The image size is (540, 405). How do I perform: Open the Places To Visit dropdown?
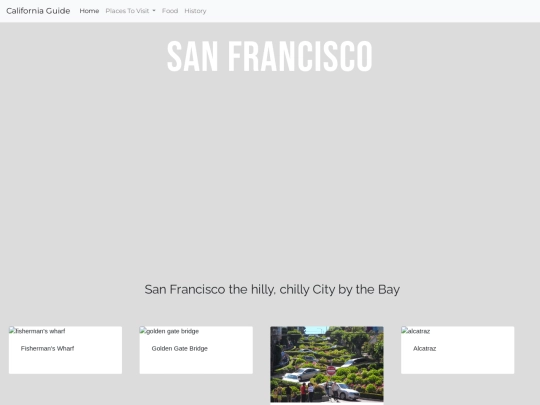[131, 11]
